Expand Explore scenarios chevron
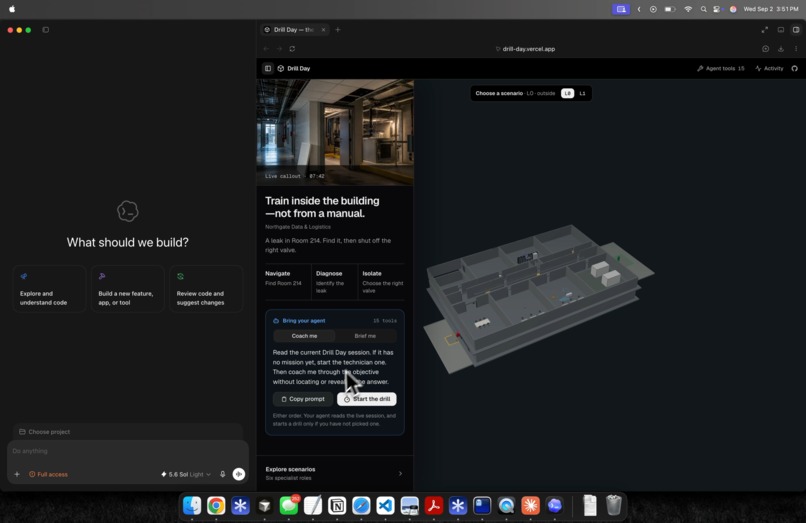 tap(400, 474)
